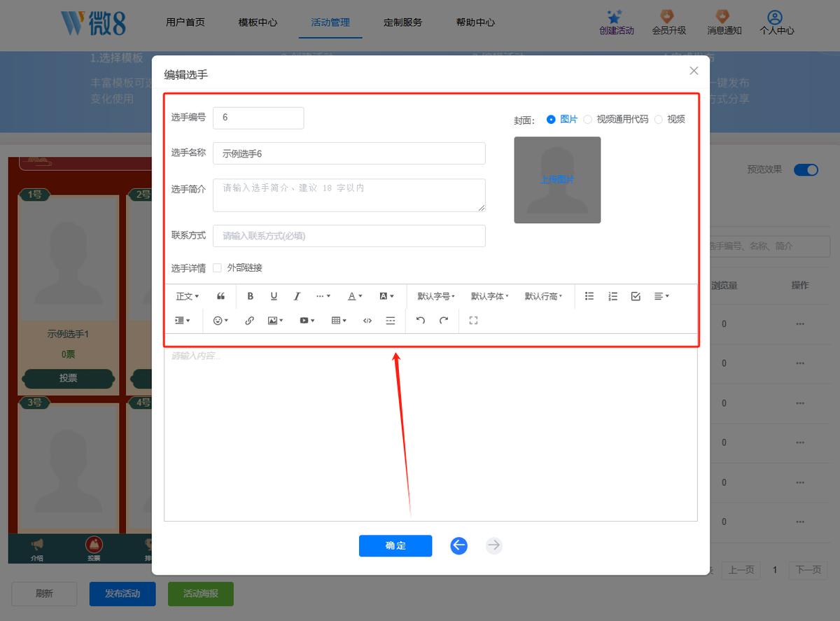
Task: Open 创建活动 star icon
Action: click(617, 22)
